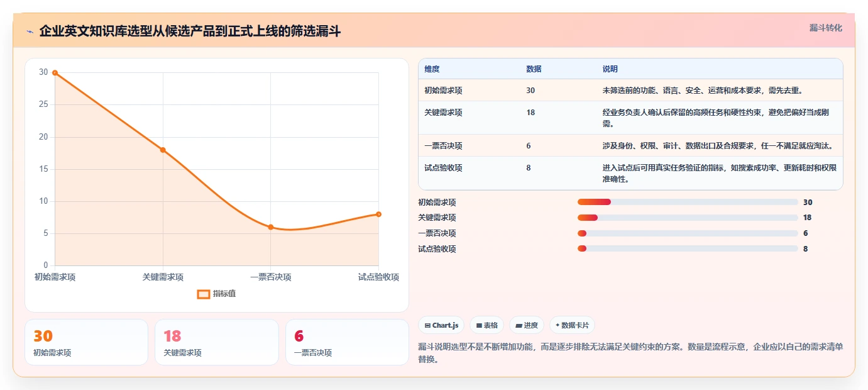Viewport: 868px width, 390px height.
Task: Click the progress list label 关键需求项
Action: [x=437, y=218]
